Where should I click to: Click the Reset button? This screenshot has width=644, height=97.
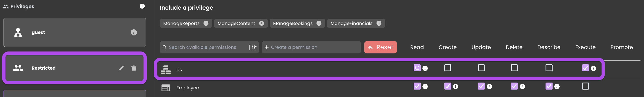point(380,47)
